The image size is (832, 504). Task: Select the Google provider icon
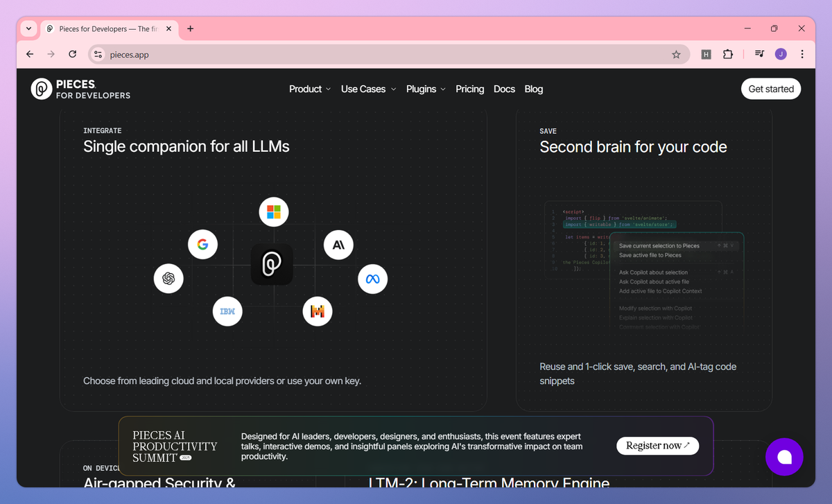tap(202, 244)
